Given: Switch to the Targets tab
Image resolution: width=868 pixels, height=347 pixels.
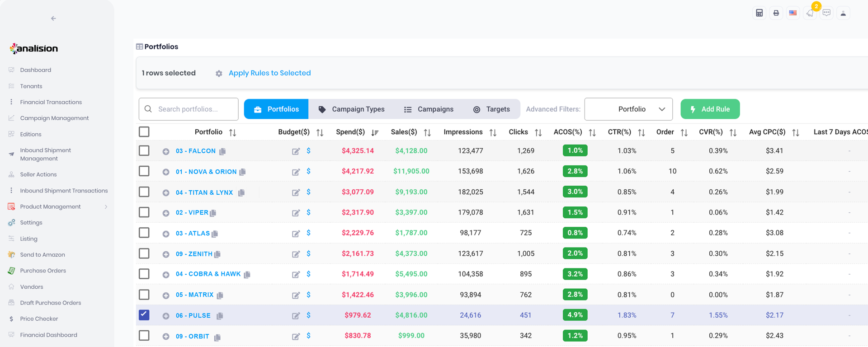Looking at the screenshot, I should click(x=491, y=109).
